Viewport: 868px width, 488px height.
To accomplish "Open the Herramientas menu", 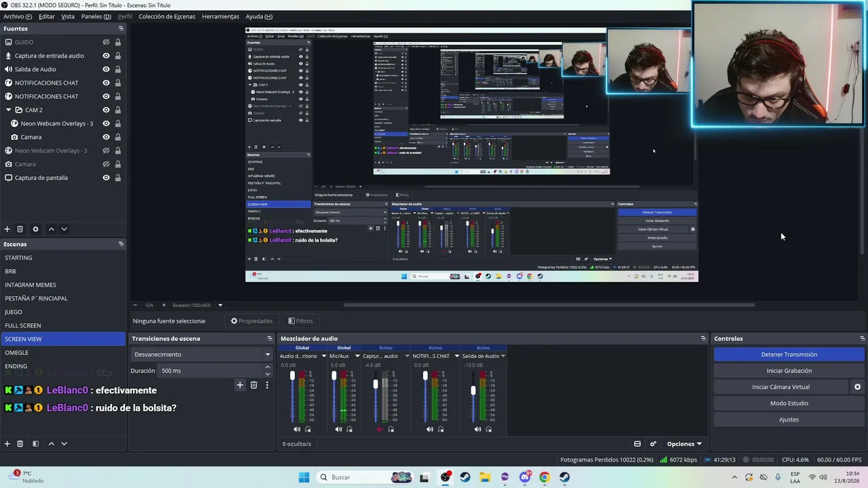I will click(220, 16).
